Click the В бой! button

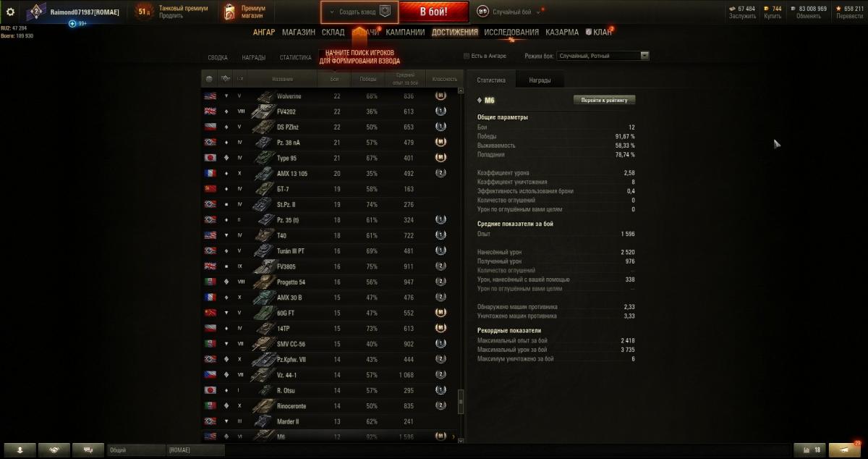click(x=434, y=12)
